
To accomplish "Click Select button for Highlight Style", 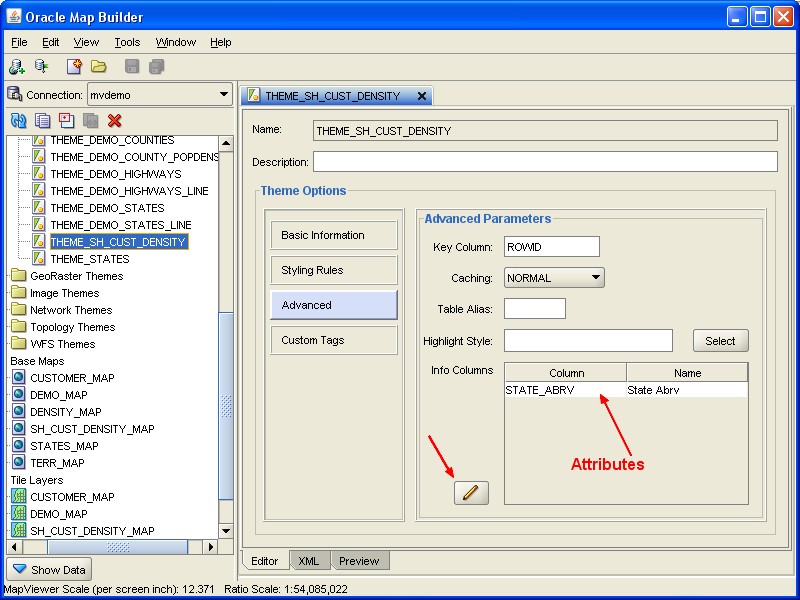I will [x=720, y=341].
